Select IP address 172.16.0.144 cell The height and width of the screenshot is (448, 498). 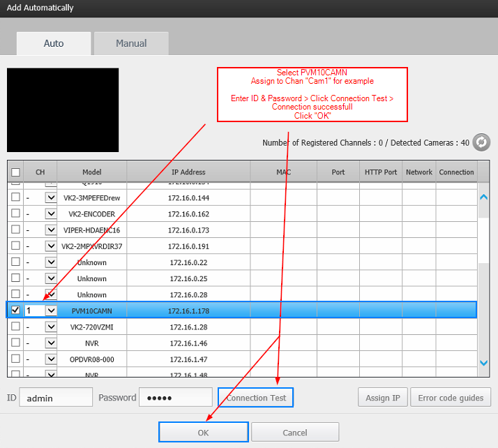[188, 198]
